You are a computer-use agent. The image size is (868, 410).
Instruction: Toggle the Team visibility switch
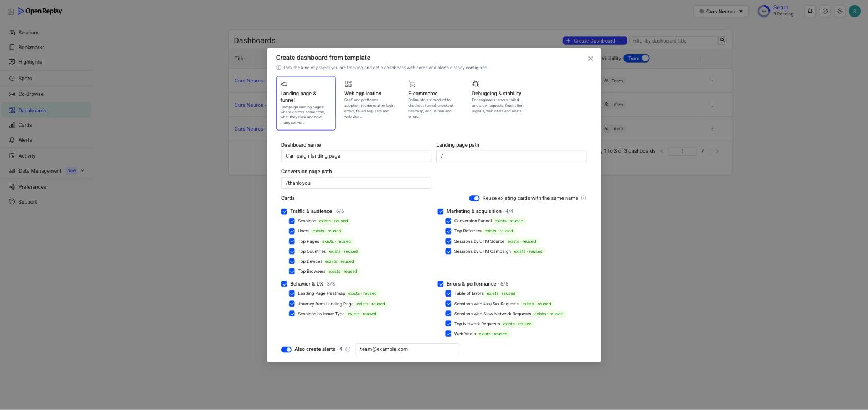(637, 58)
